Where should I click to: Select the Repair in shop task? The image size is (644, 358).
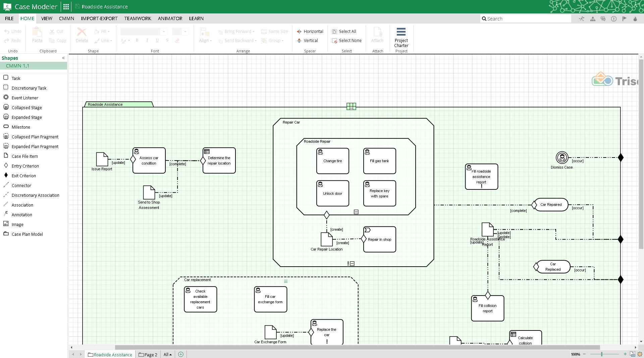[379, 239]
